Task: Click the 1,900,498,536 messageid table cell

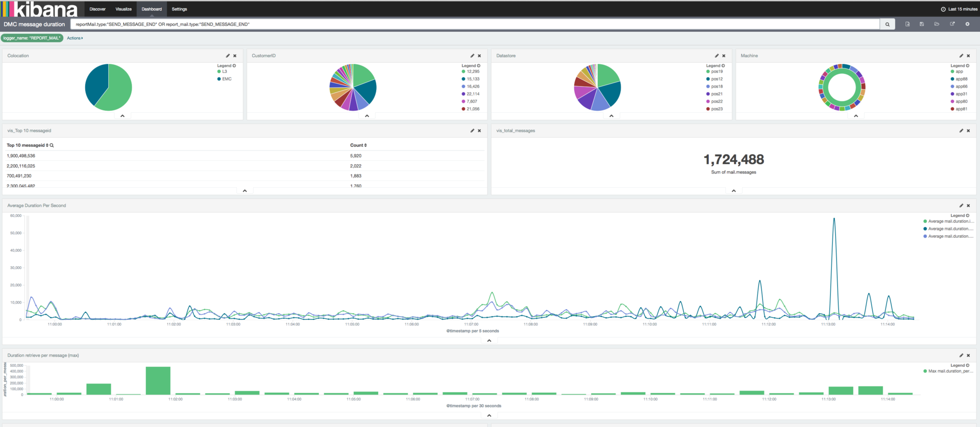Action: click(x=21, y=156)
